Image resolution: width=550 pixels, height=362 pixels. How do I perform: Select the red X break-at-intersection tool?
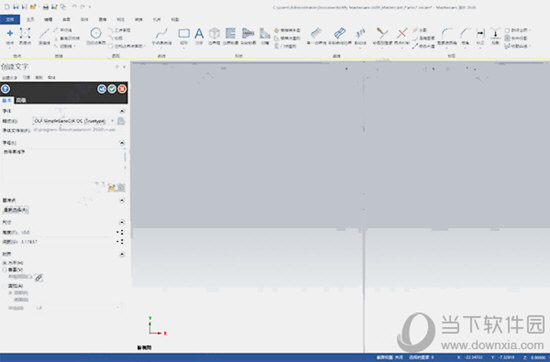(402, 35)
